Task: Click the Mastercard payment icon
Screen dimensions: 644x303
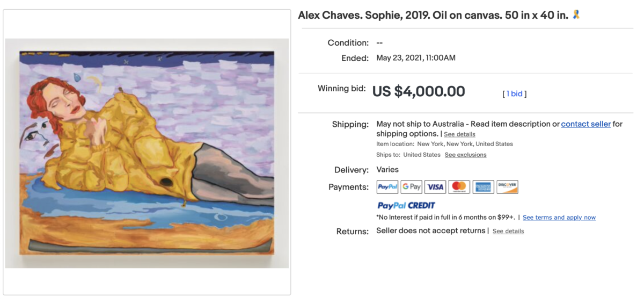Action: (x=459, y=187)
